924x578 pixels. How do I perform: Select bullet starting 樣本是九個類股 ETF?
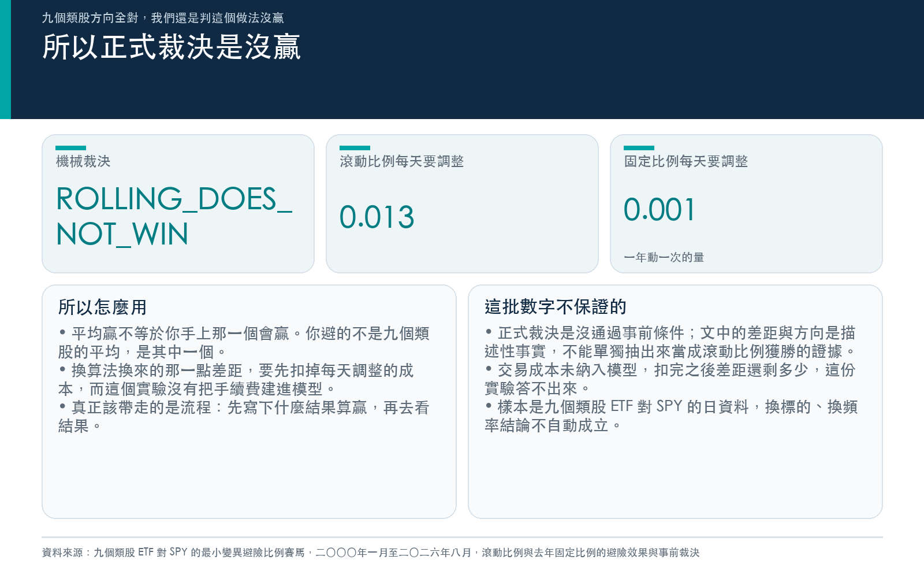[671, 416]
